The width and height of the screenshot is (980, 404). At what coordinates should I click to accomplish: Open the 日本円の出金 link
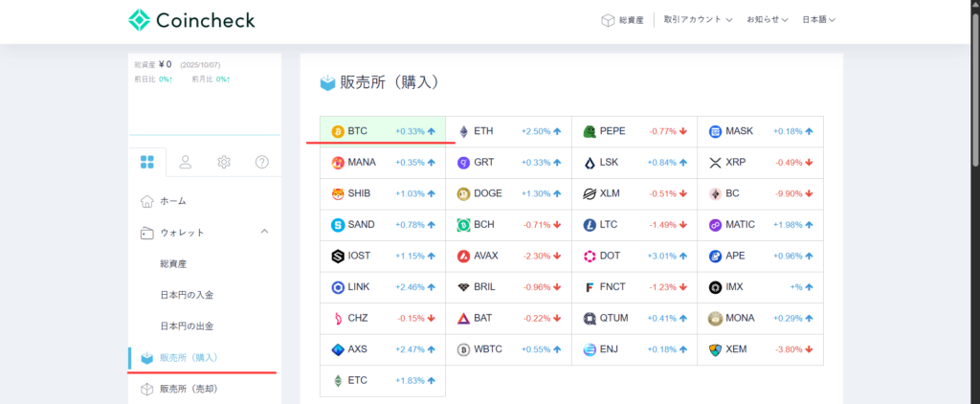click(186, 325)
